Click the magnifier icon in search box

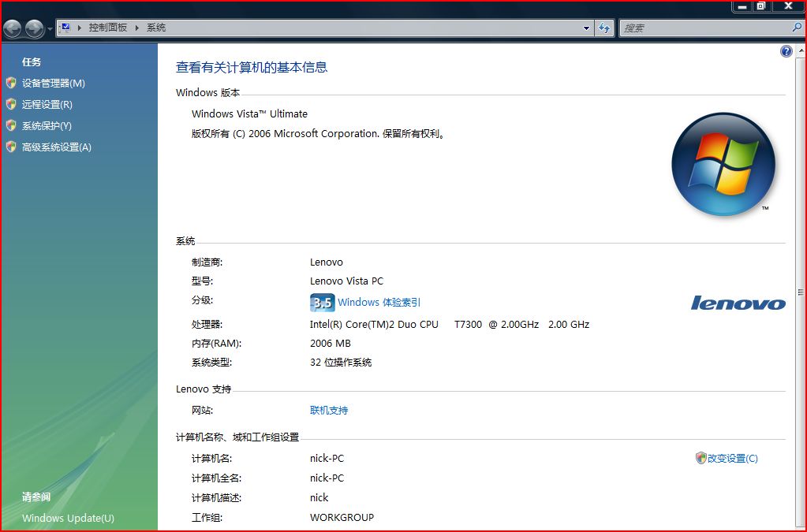click(x=796, y=28)
